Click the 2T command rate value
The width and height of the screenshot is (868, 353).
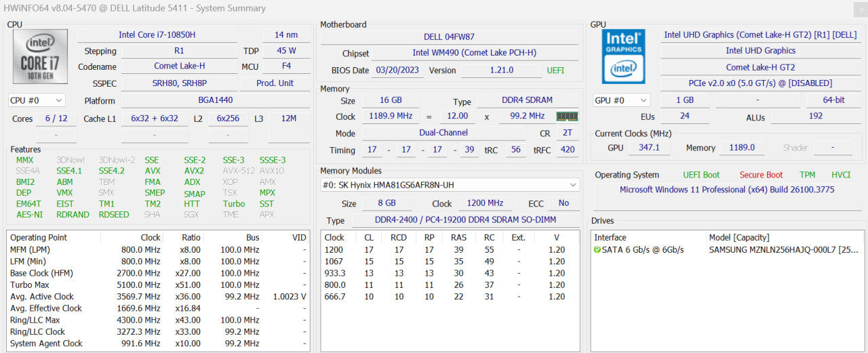pos(568,133)
